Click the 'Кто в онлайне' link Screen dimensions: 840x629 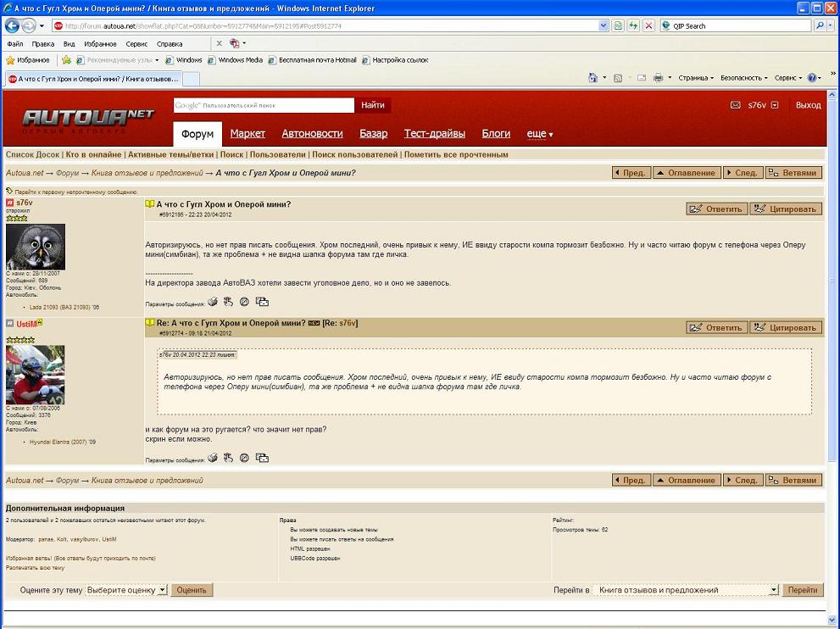pyautogui.click(x=94, y=155)
